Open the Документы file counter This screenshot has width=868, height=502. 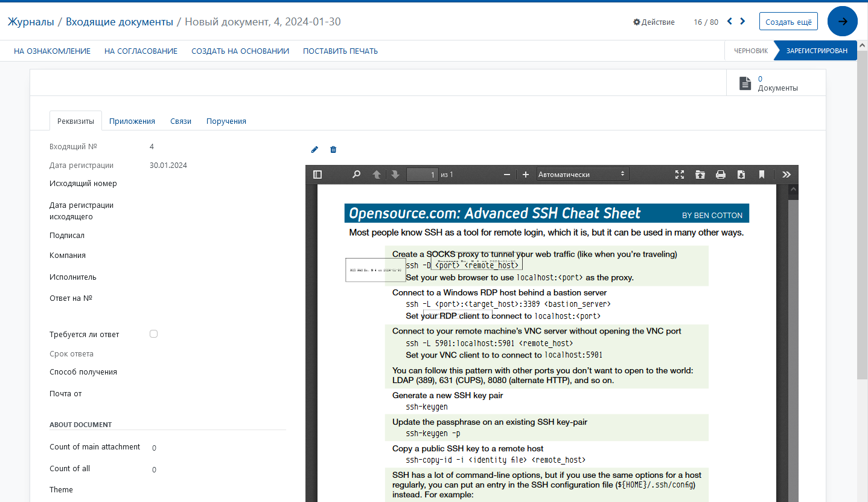click(776, 83)
